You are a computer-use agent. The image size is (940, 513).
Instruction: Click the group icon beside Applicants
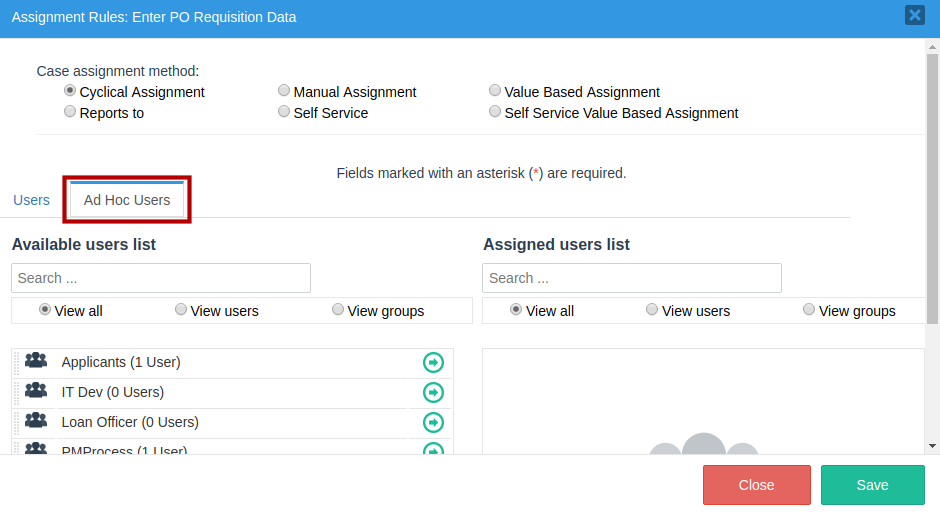pyautogui.click(x=36, y=361)
